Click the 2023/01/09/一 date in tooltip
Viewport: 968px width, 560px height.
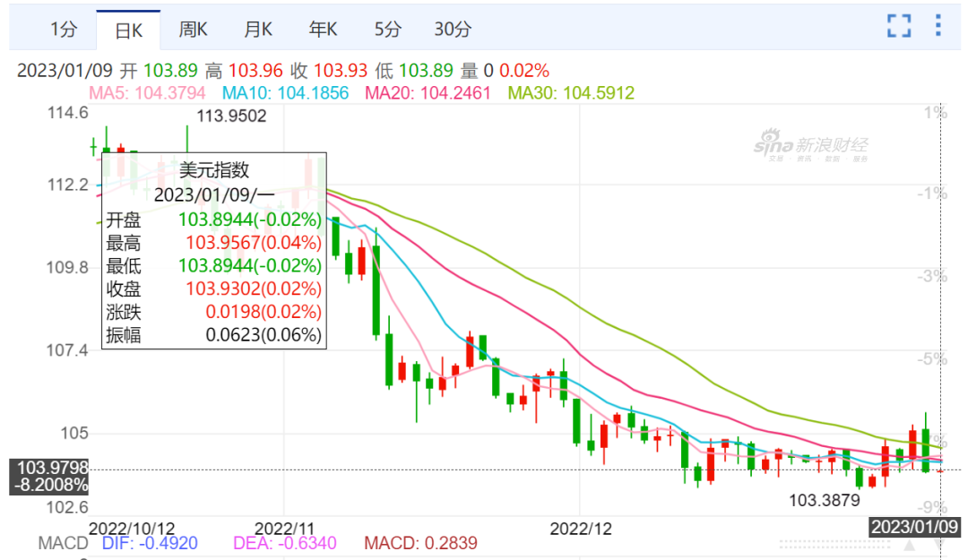point(213,195)
